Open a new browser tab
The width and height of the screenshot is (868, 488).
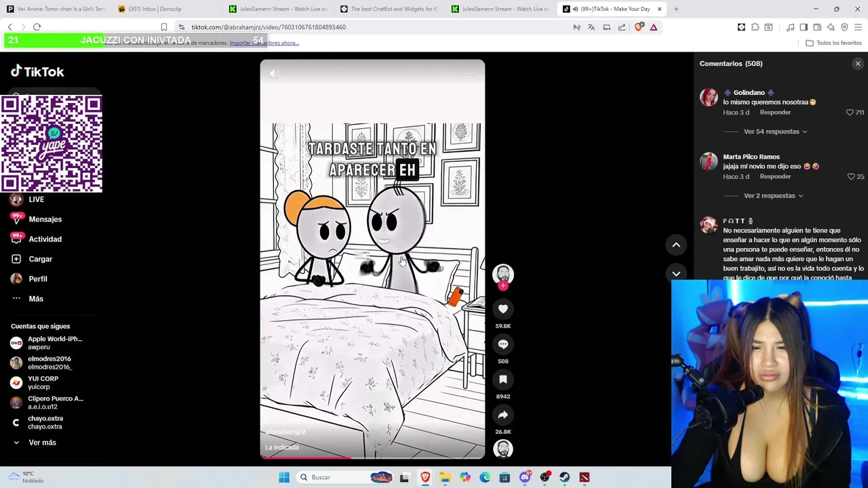(x=676, y=9)
